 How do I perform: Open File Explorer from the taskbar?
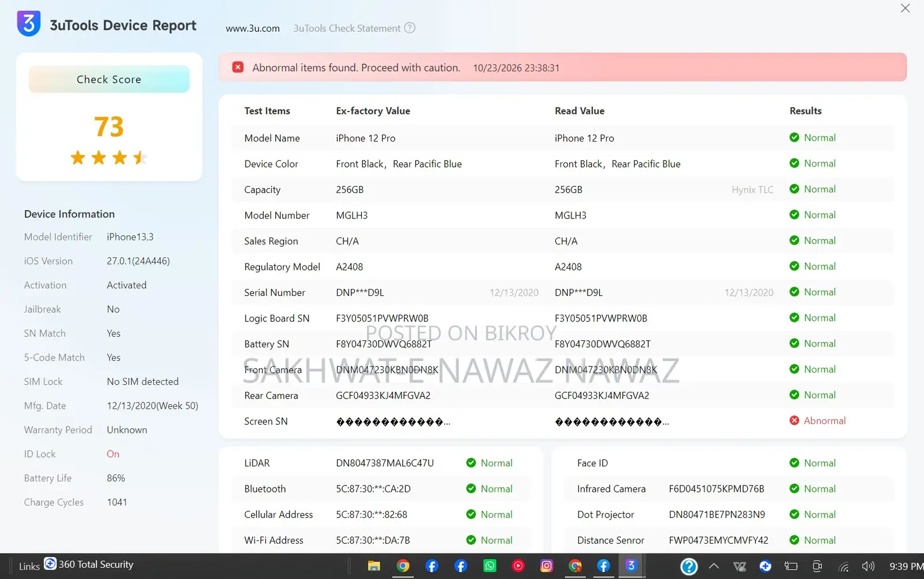pyautogui.click(x=374, y=566)
